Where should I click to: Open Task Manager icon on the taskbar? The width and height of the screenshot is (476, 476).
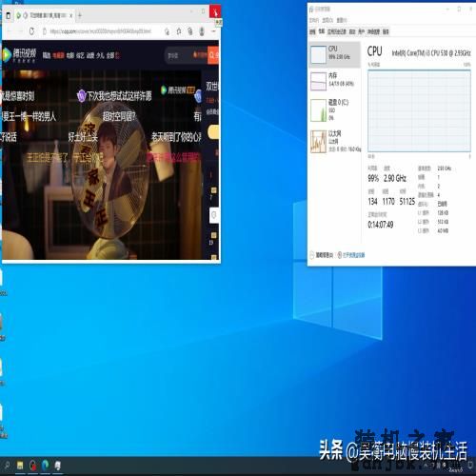click(x=58, y=466)
